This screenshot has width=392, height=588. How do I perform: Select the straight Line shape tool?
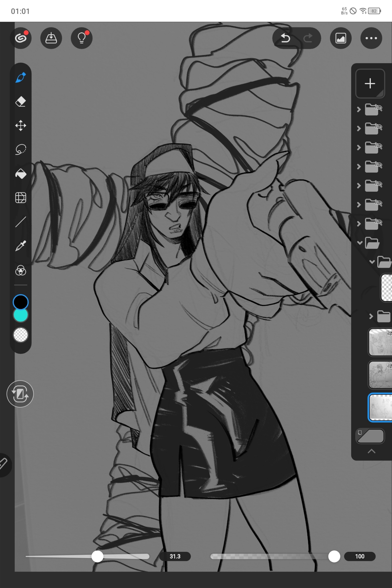click(21, 222)
